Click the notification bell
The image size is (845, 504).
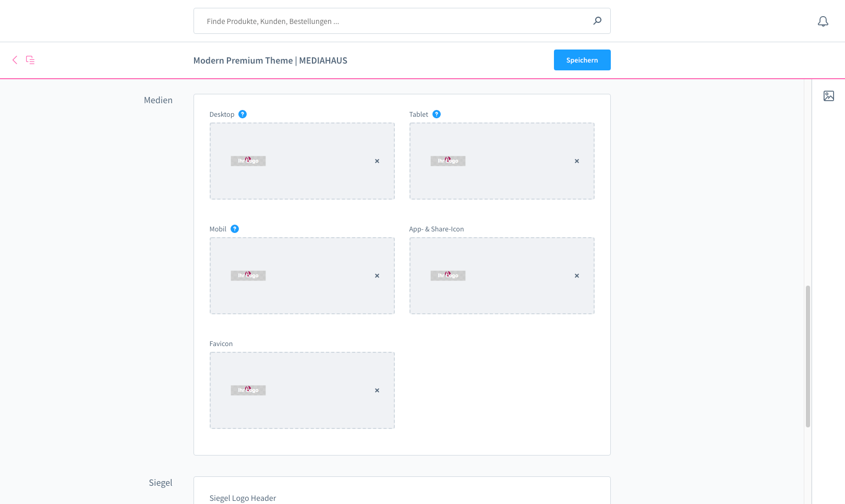point(823,21)
